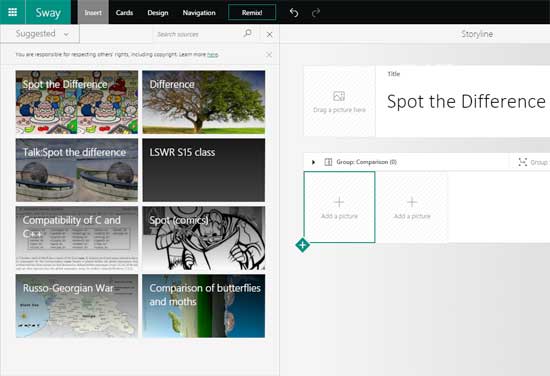Screen dimensions: 550x376
Task: Select the Spot the Difference cake thumbnail
Action: [x=77, y=102]
